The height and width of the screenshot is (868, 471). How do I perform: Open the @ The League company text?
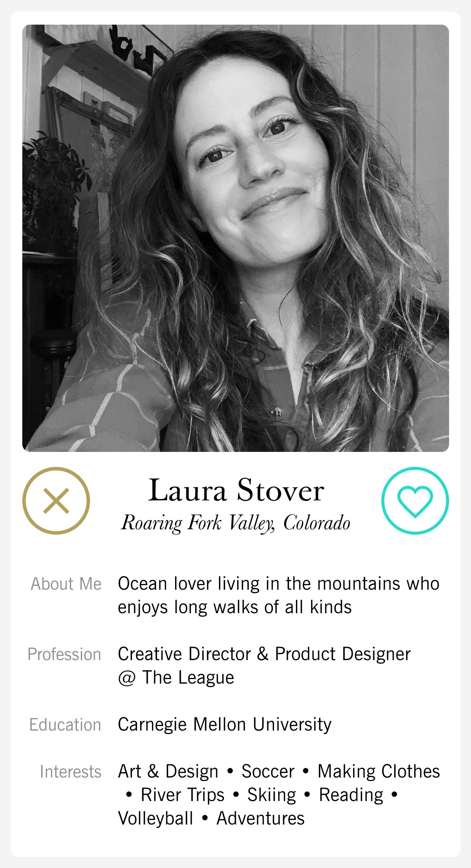click(176, 677)
